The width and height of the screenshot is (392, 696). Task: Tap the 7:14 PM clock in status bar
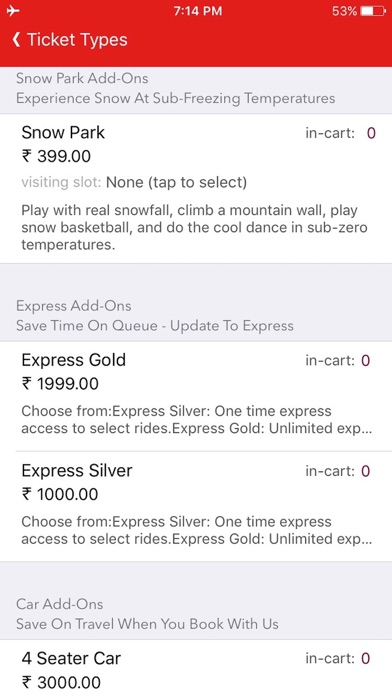pyautogui.click(x=198, y=11)
